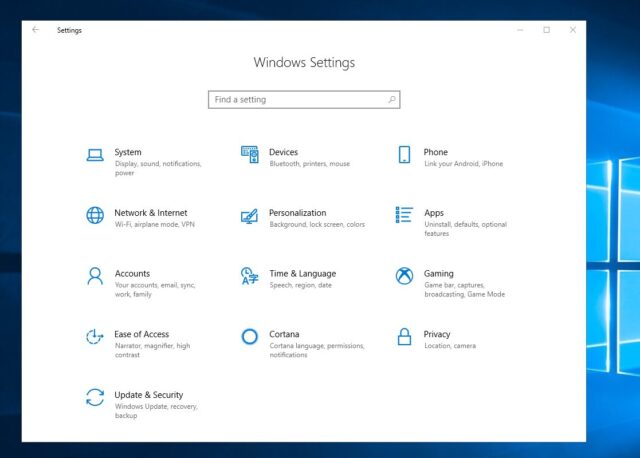
Task: Open the Apps list icon
Action: click(x=404, y=215)
